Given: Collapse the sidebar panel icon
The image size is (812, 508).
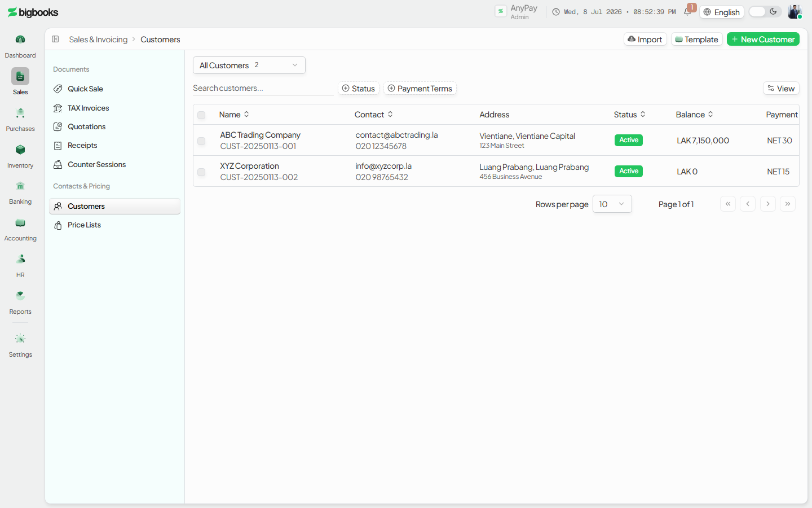Looking at the screenshot, I should [55, 39].
